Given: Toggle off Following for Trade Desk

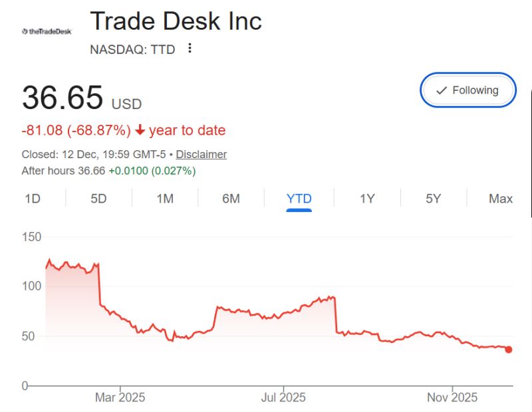Looking at the screenshot, I should (467, 90).
